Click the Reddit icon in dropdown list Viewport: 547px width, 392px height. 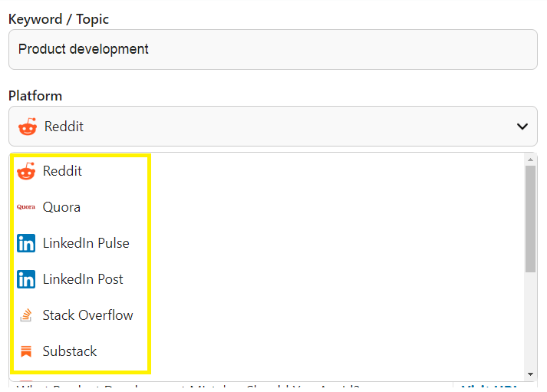(x=26, y=171)
